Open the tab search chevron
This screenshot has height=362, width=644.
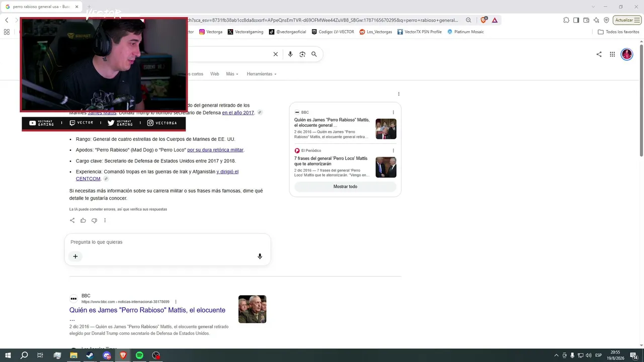point(593,7)
